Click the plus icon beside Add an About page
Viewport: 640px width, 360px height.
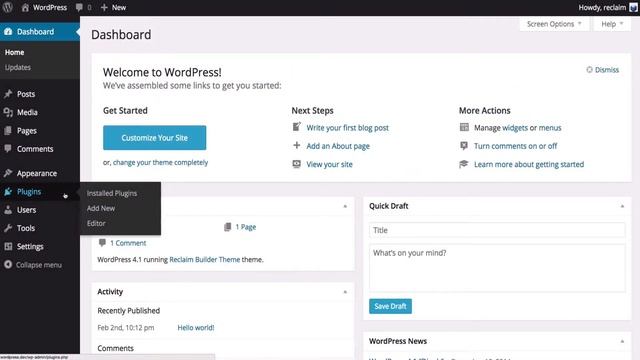point(297,145)
